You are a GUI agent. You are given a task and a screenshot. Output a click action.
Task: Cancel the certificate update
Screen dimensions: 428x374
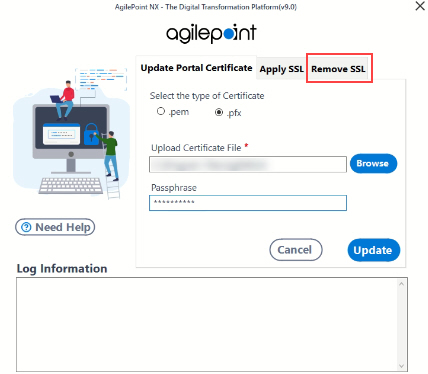click(296, 250)
